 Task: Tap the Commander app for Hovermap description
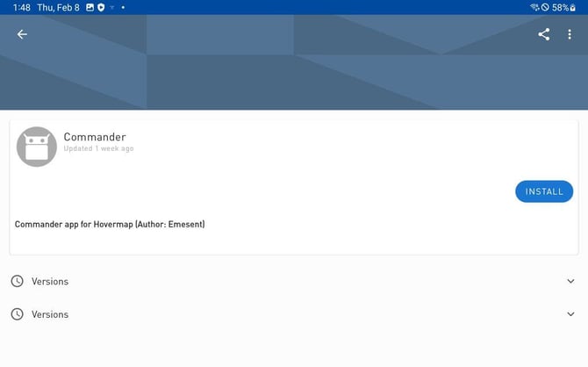[110, 224]
